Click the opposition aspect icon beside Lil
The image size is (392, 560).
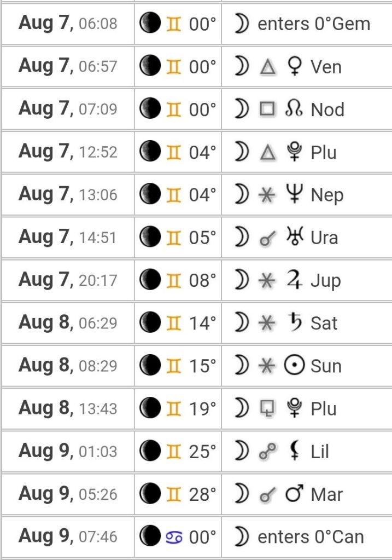(x=267, y=451)
